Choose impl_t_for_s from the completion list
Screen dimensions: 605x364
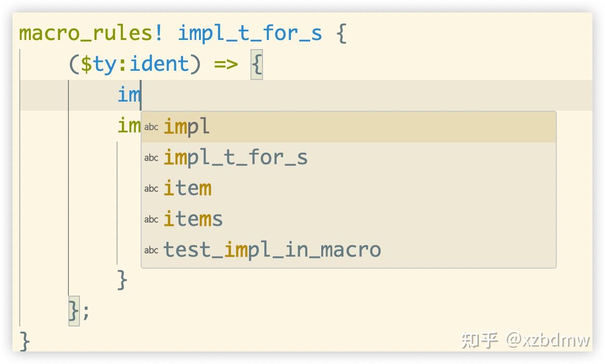coord(236,157)
